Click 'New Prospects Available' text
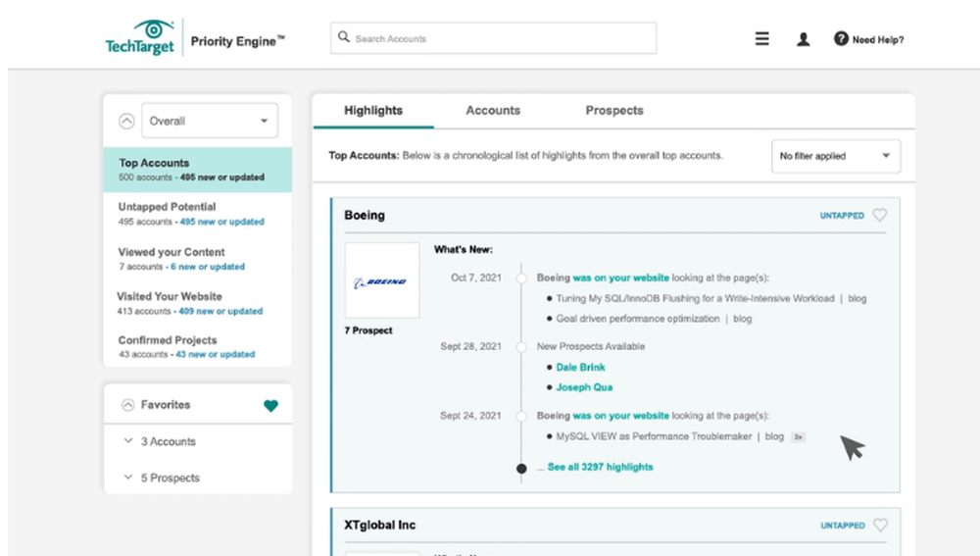980x556 pixels. click(x=591, y=346)
